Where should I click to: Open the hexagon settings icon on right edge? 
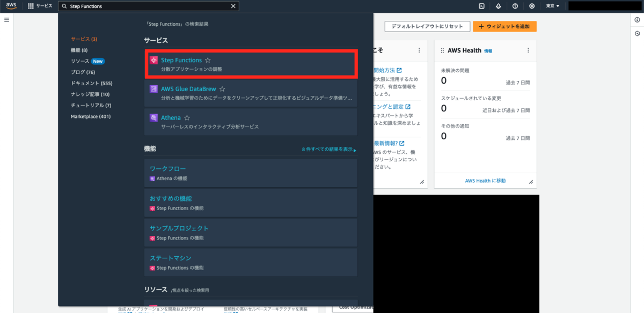(x=636, y=33)
